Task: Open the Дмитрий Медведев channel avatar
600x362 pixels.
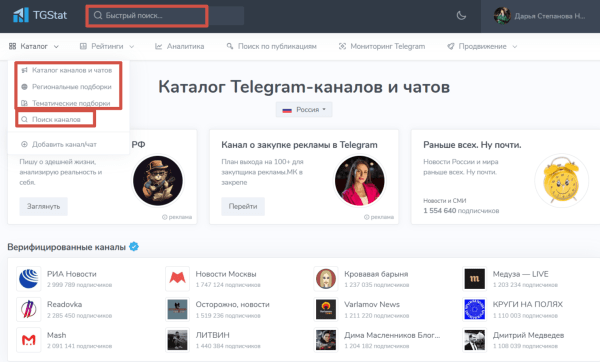Action: 474,340
